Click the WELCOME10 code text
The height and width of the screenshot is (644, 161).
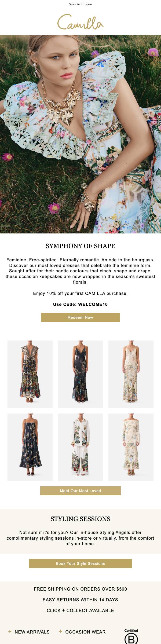[93, 304]
